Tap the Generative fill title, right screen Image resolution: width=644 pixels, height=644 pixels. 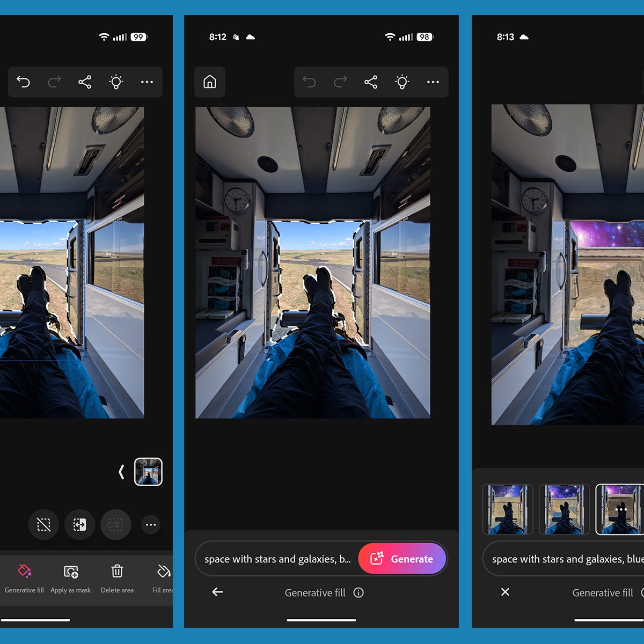click(603, 592)
